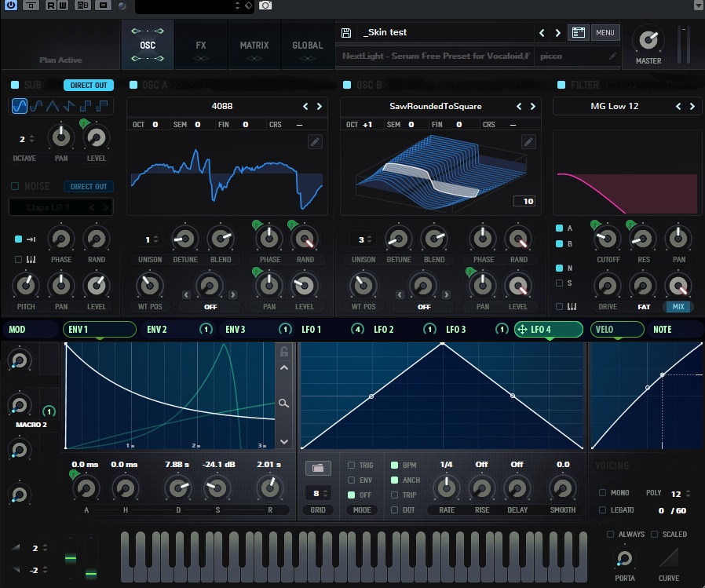
Task: Click the filter CUTOFF knob
Action: 608,239
